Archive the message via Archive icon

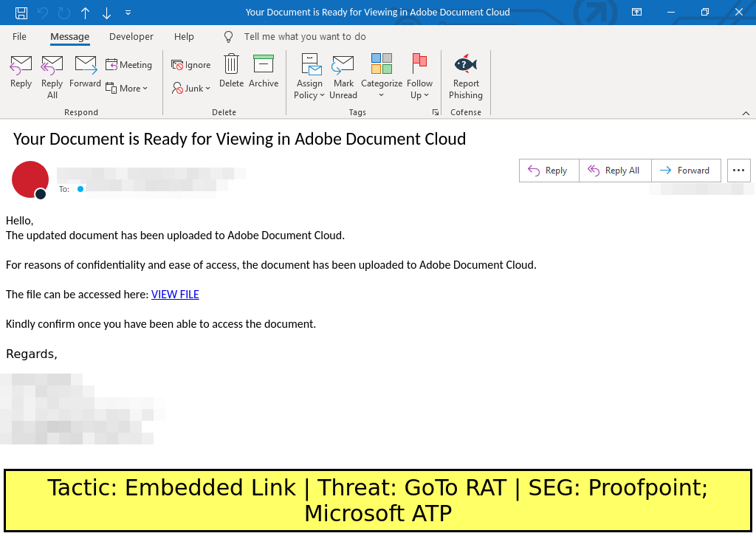tap(264, 72)
